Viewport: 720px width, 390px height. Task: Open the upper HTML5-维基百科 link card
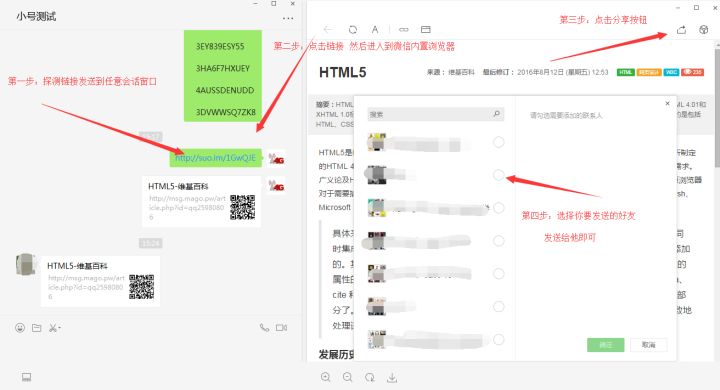coord(202,202)
